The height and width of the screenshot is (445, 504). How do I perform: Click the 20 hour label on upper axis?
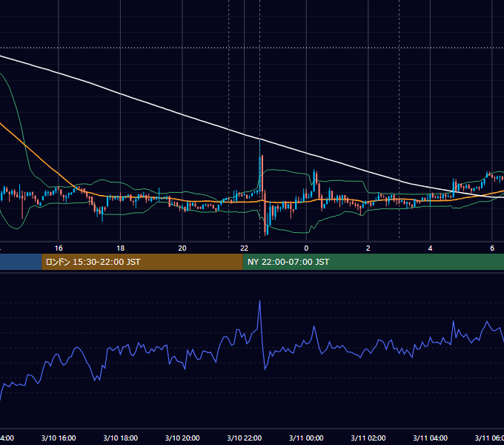[x=182, y=248]
